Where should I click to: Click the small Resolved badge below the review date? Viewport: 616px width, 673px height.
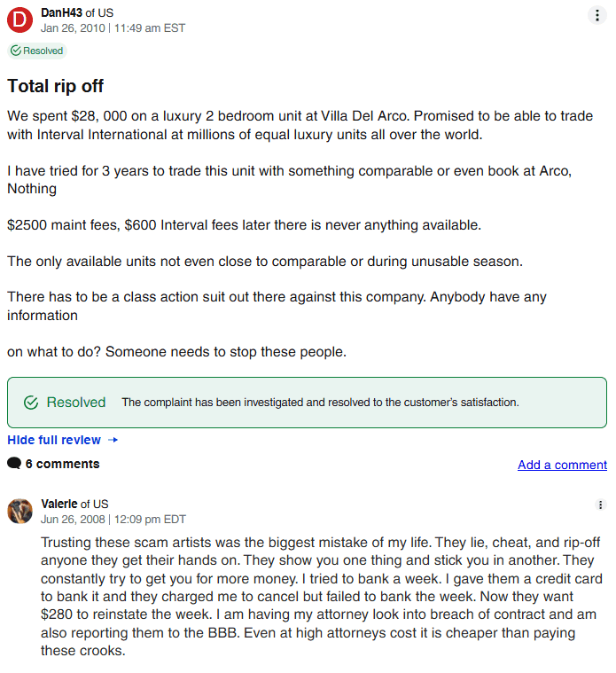37,51
